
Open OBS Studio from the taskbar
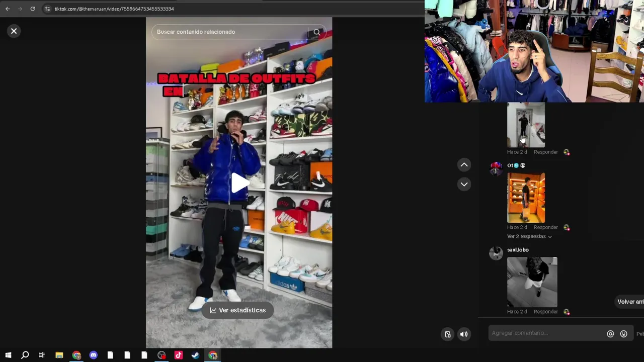coord(162,355)
